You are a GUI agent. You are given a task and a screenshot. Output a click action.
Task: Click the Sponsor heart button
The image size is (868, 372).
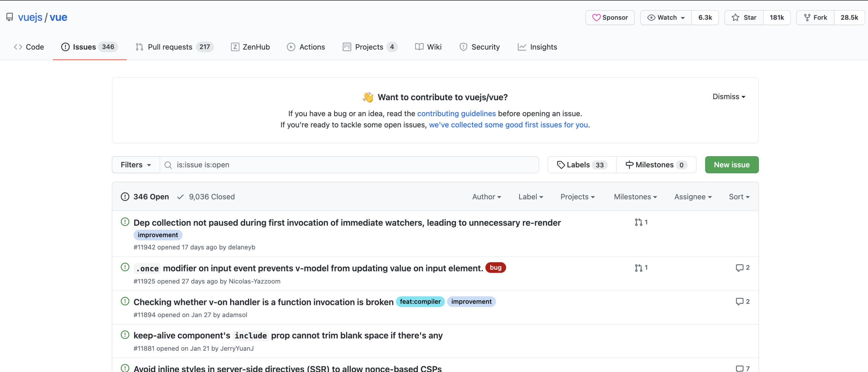(610, 17)
